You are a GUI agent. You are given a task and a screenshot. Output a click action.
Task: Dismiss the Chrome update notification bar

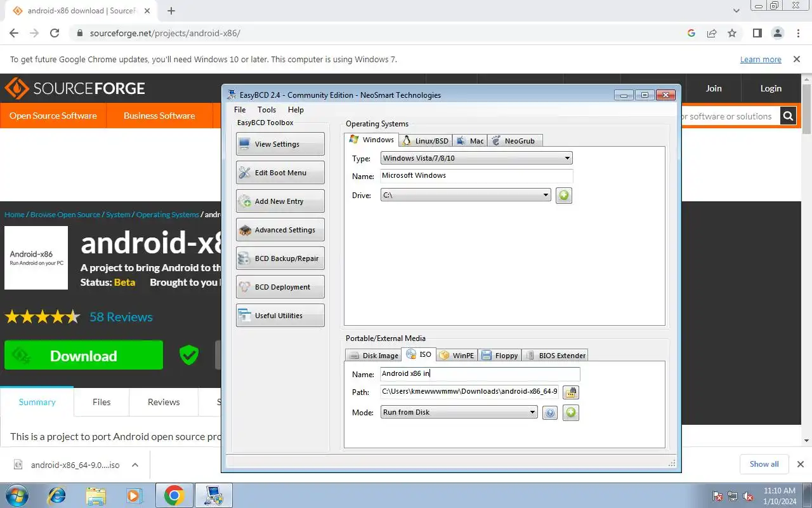tap(797, 59)
